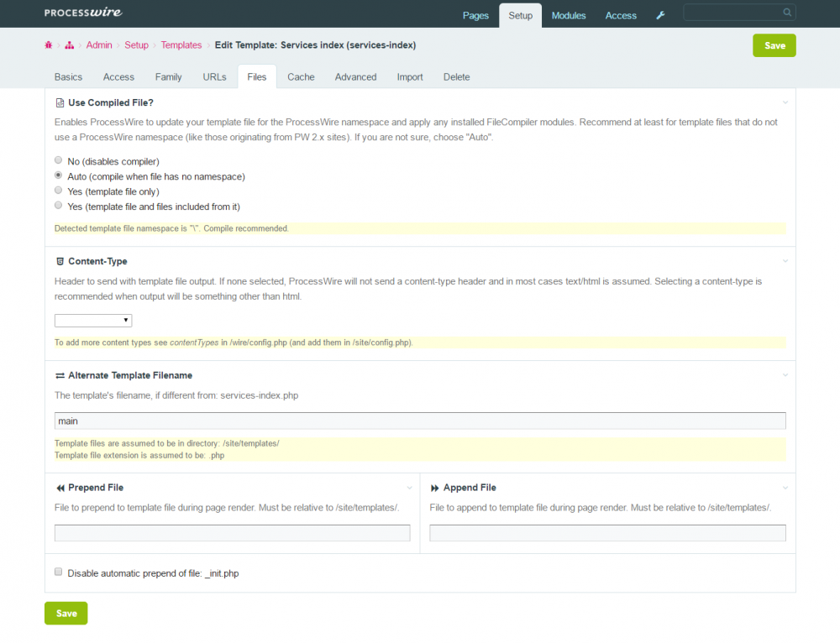Click the Prepend File rewind icon
Image resolution: width=840 pixels, height=643 pixels.
click(60, 488)
